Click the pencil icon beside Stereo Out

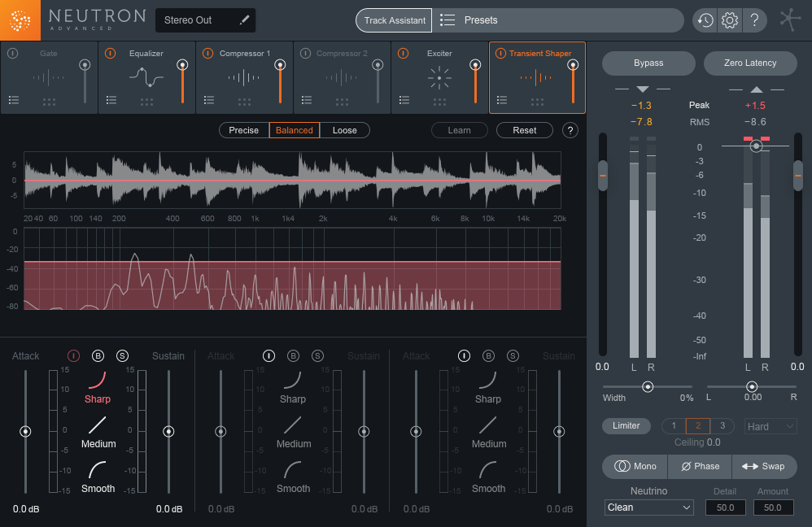click(x=244, y=20)
